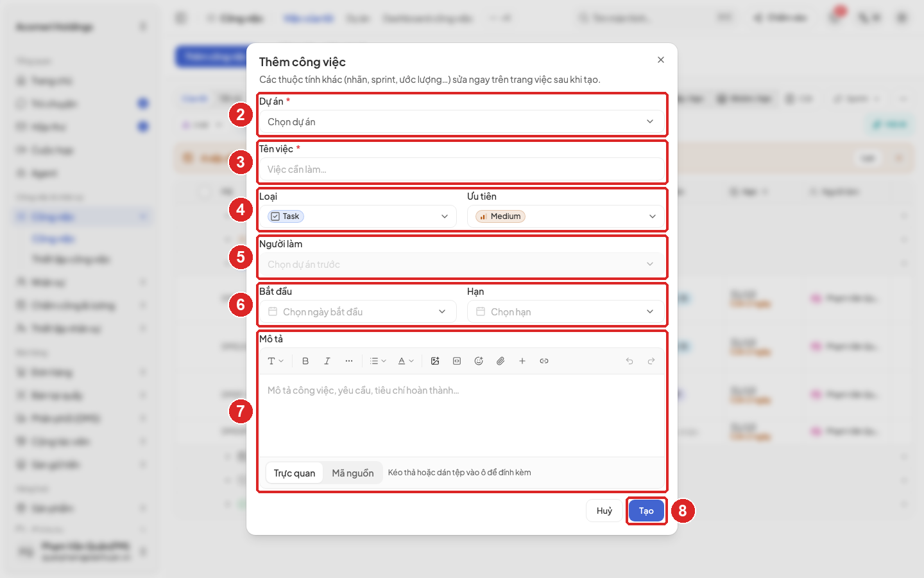Screen dimensions: 924x578
Task: Click the Huỷ cancel button
Action: tap(604, 511)
